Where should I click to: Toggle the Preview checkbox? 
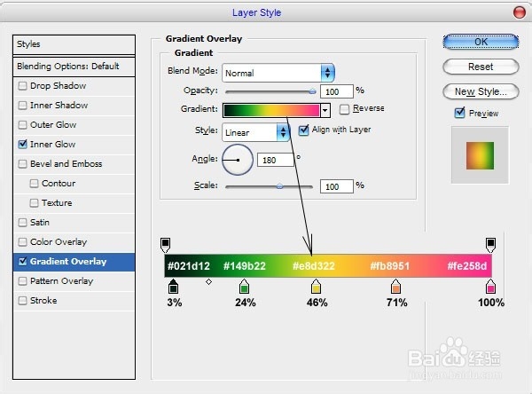(459, 113)
